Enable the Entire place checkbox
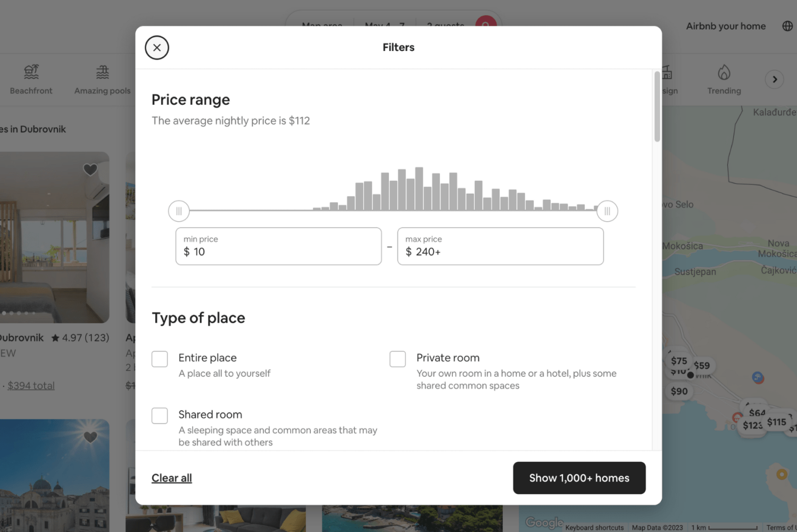 coord(160,359)
